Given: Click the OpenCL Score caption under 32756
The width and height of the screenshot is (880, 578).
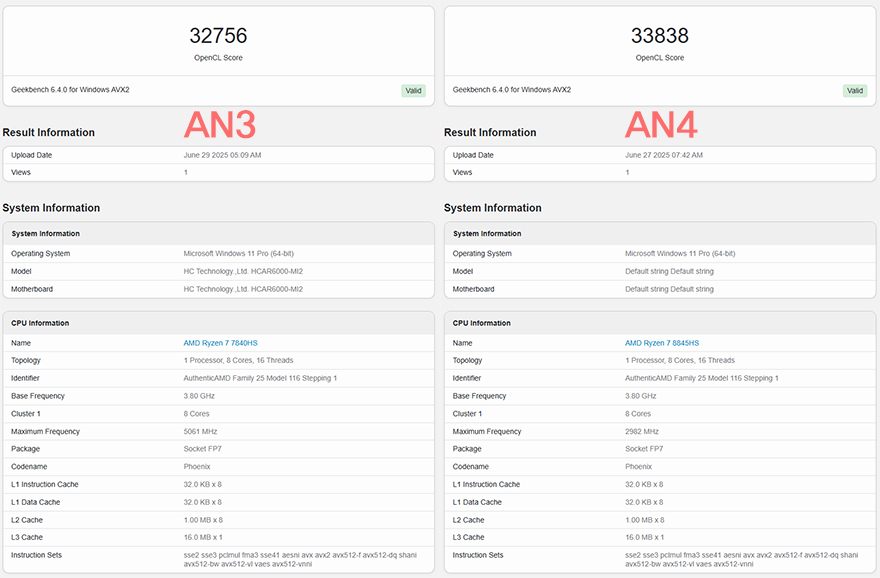Looking at the screenshot, I should pos(218,58).
